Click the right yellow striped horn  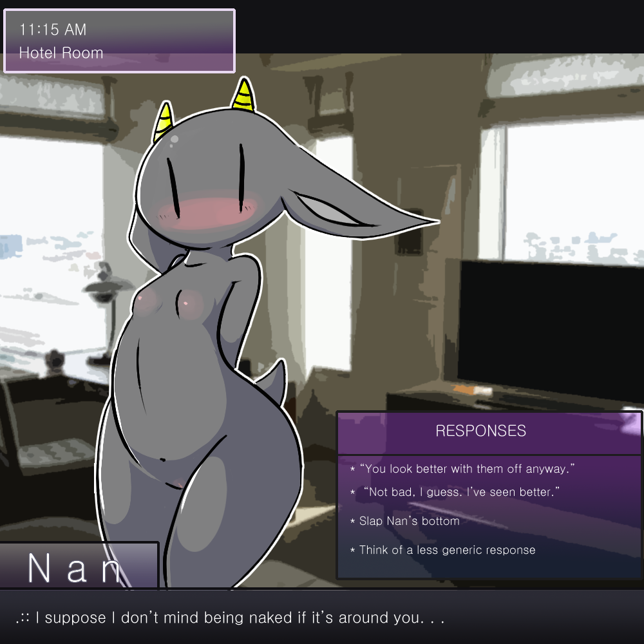(x=244, y=94)
